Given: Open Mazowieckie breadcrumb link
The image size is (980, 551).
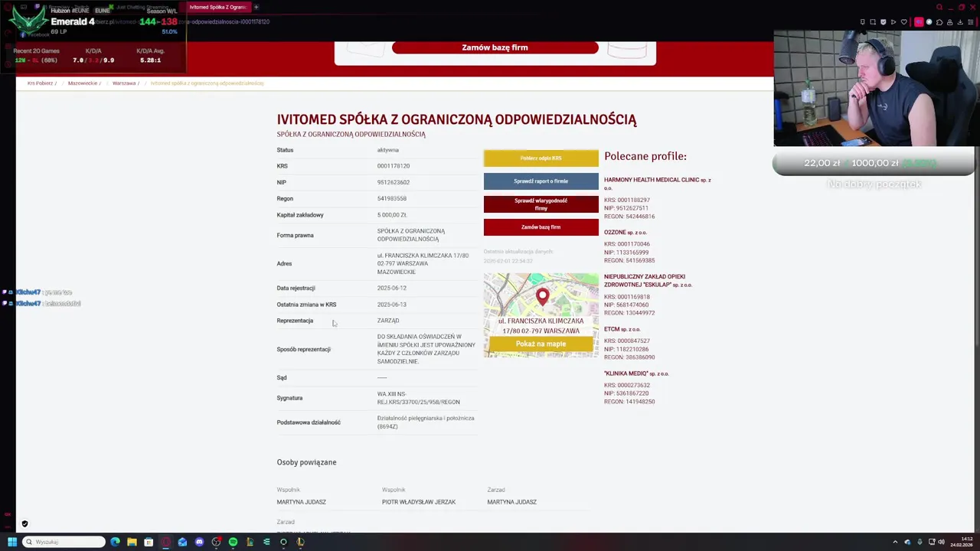Looking at the screenshot, I should pyautogui.click(x=83, y=83).
